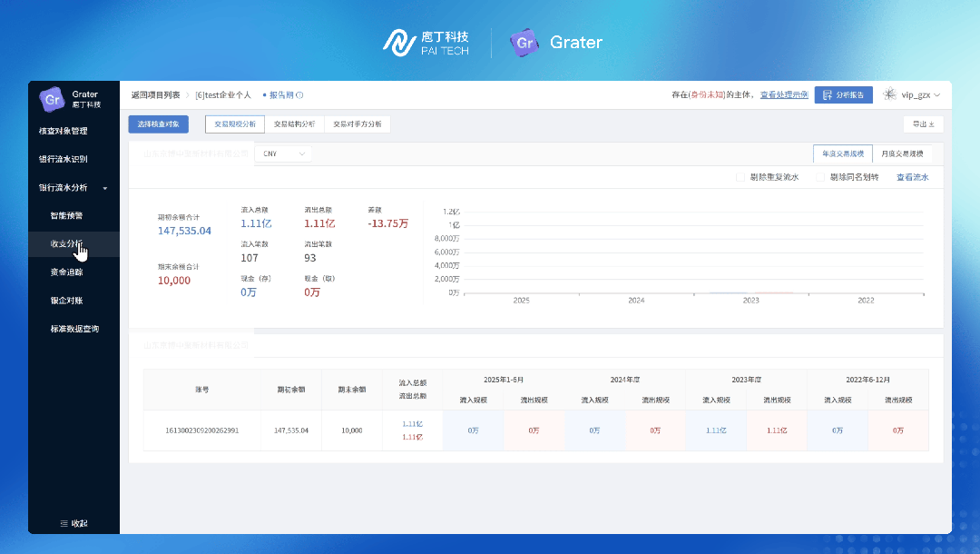Click the 2023 bar in the chart
Screen dimensions: 980x554
[x=751, y=292]
